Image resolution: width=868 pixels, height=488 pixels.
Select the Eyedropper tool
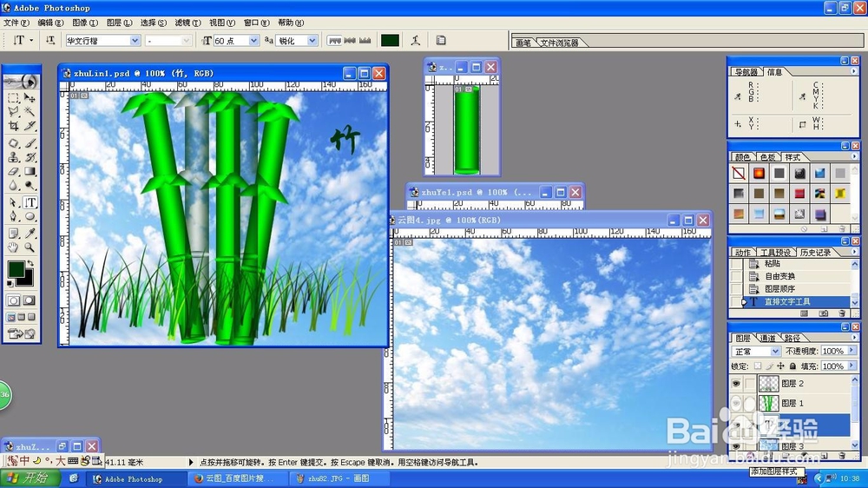[30, 234]
